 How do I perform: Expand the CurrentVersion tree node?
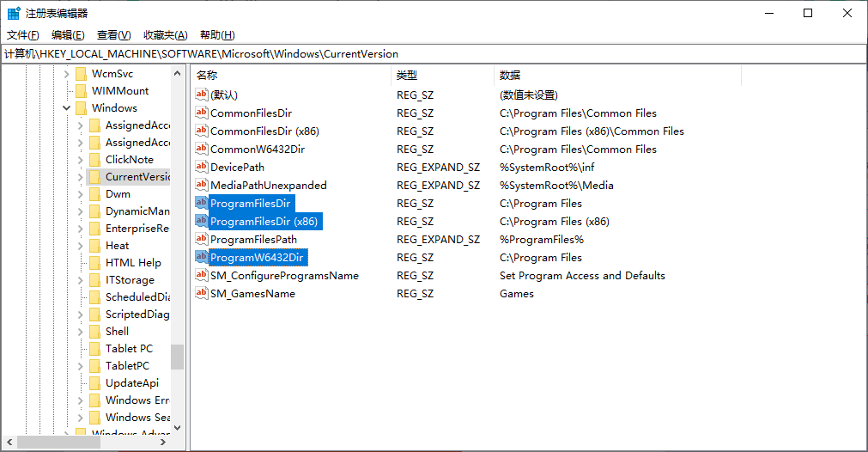tap(80, 177)
